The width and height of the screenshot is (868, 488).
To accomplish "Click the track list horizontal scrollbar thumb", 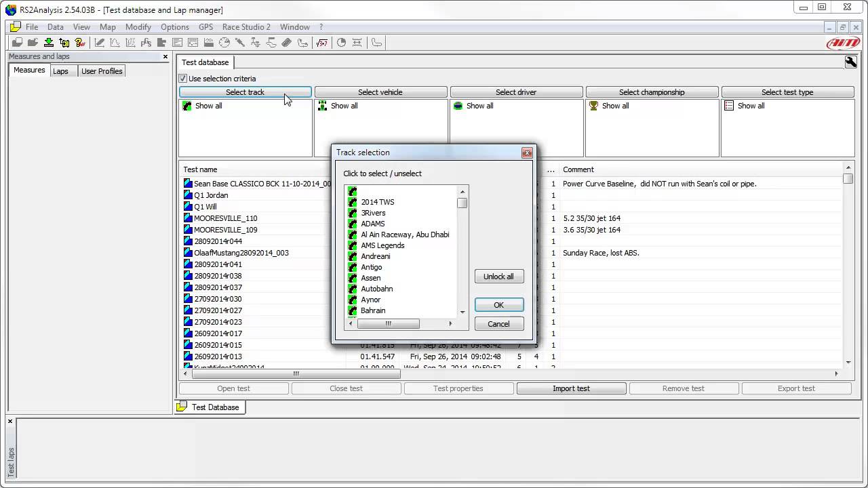I will [x=388, y=324].
